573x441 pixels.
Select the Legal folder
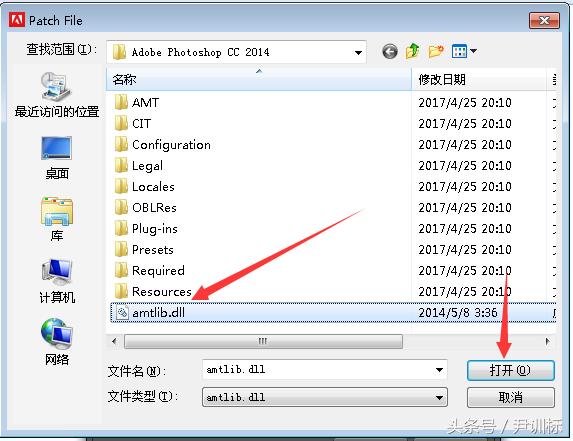pos(138,166)
